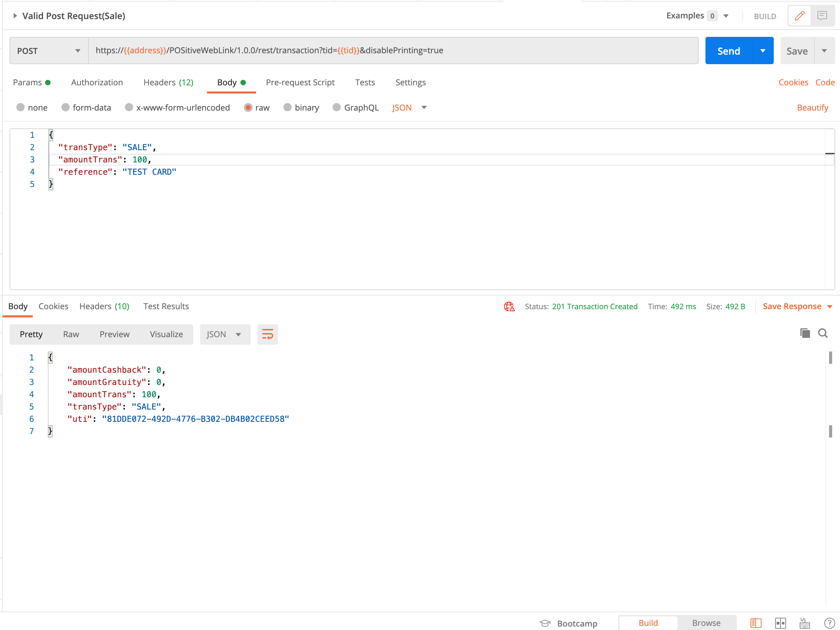Click in the request URL field
Viewport: 840px width, 630px height.
(393, 51)
